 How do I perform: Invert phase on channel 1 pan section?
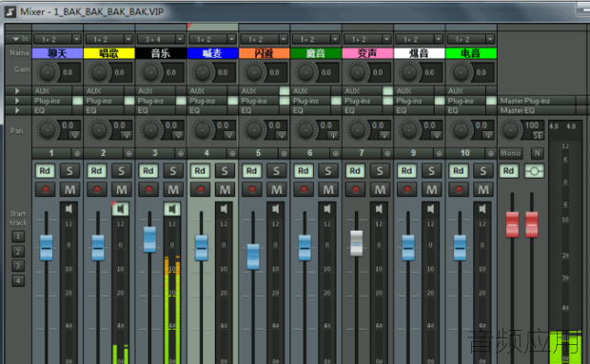point(74,135)
